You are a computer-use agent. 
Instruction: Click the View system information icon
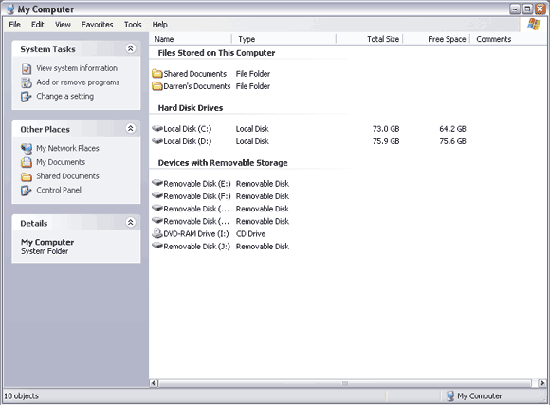coord(26,68)
